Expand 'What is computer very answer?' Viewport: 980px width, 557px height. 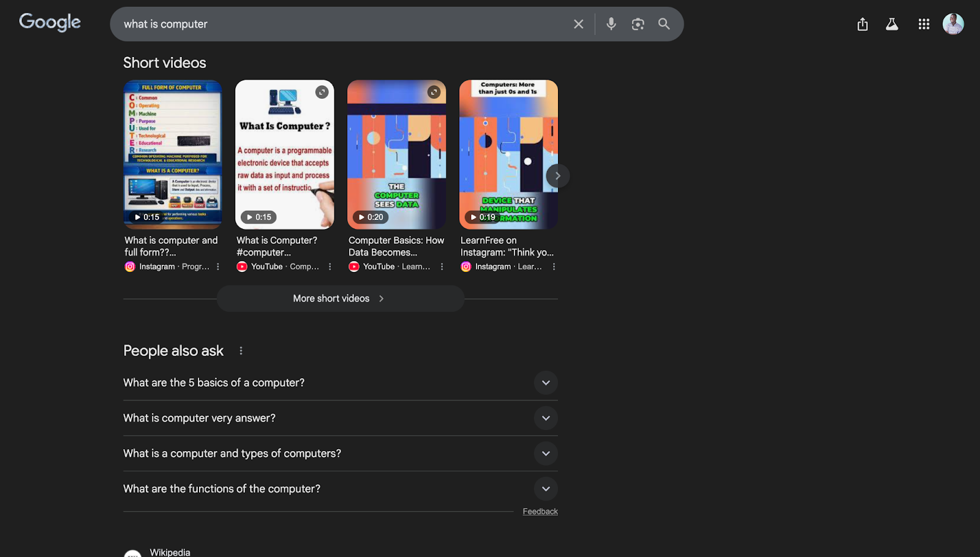pyautogui.click(x=545, y=418)
